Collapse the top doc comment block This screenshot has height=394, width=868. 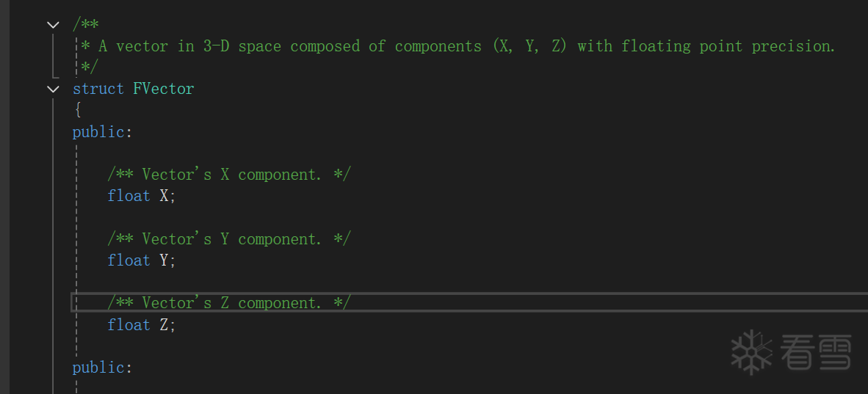pyautogui.click(x=53, y=25)
